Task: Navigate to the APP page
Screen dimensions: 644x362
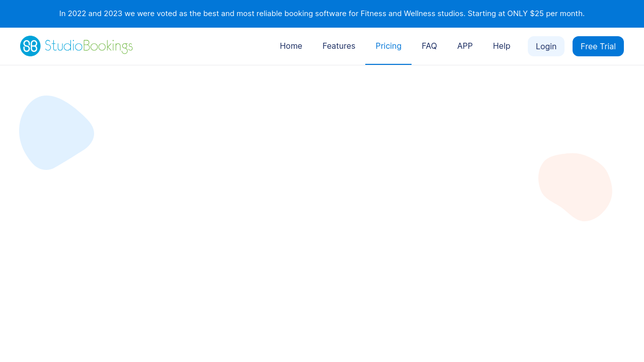Action: coord(465,46)
